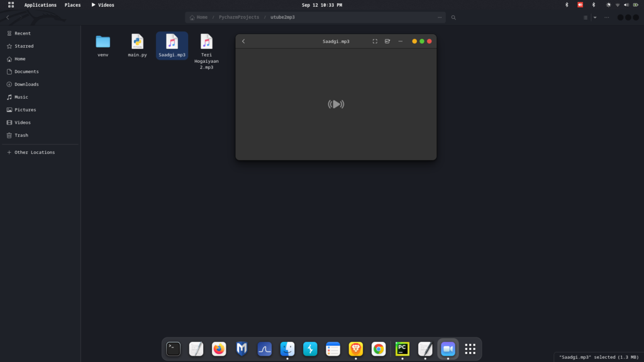This screenshot has width=644, height=362.
Task: Navigate back in file manager
Action: [x=8, y=18]
